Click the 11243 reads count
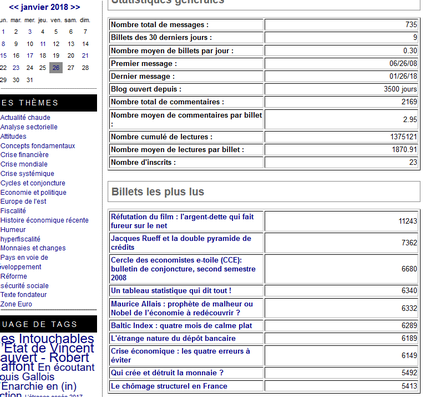The height and width of the screenshot is (397, 425). [408, 221]
